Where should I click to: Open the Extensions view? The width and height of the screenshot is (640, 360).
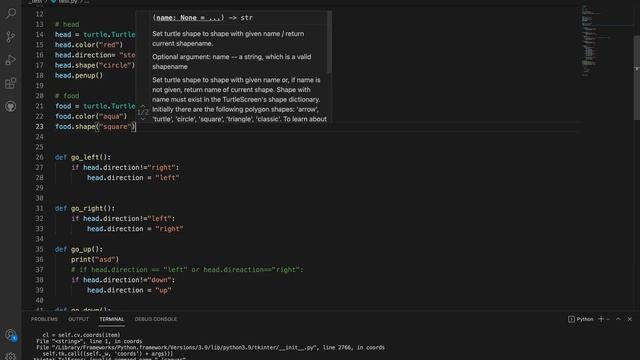(x=11, y=83)
